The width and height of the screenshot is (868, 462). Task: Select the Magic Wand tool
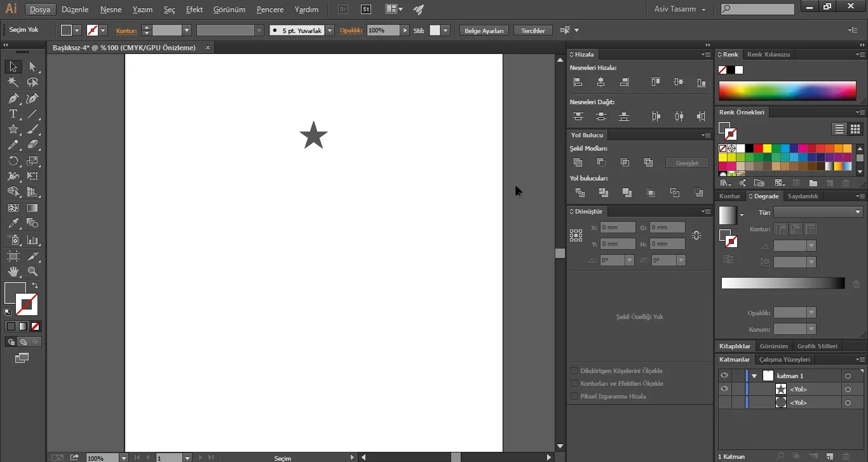click(x=13, y=83)
